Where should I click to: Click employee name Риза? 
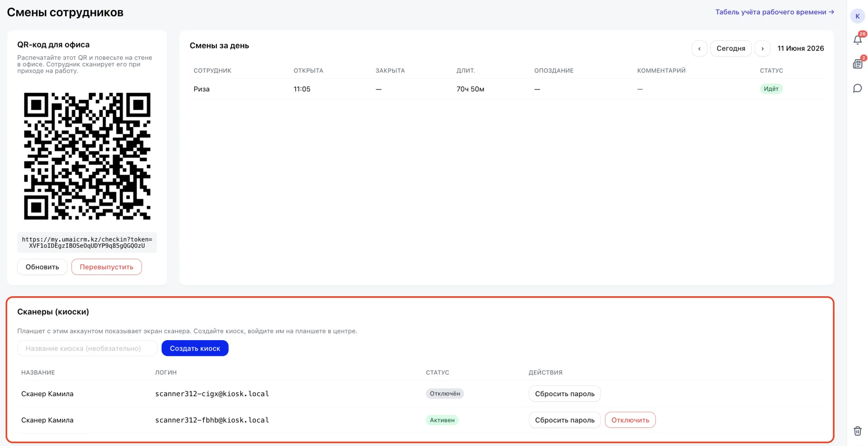pos(202,89)
